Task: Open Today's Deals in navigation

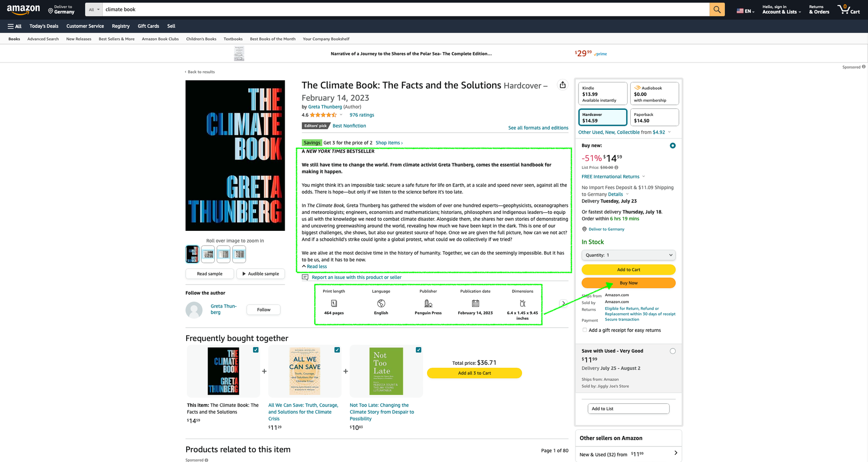Action: click(x=44, y=26)
